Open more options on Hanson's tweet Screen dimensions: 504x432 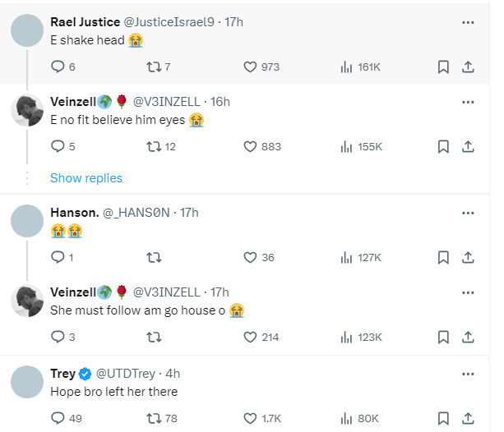click(x=468, y=213)
